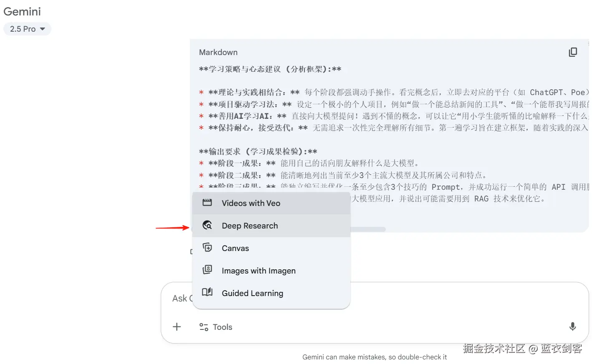
Task: Select Videos with Veo option
Action: click(271, 203)
